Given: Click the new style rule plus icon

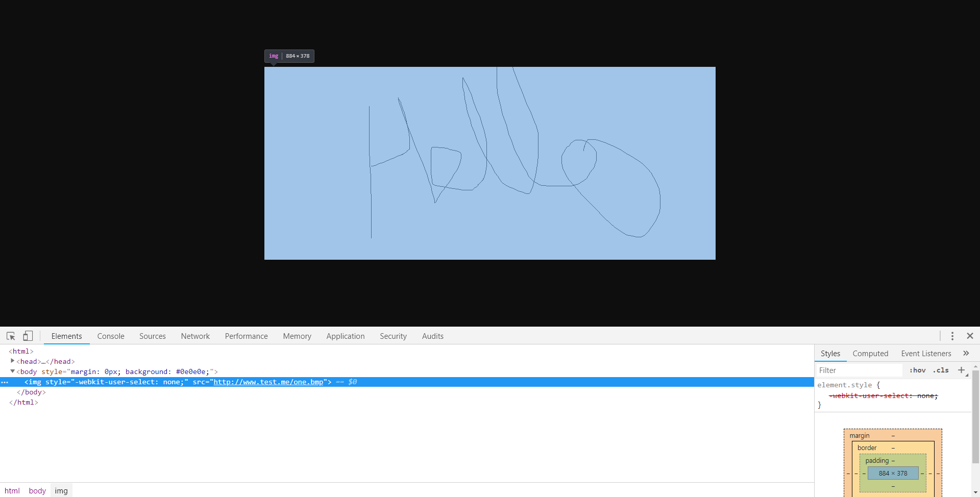Looking at the screenshot, I should [x=961, y=370].
